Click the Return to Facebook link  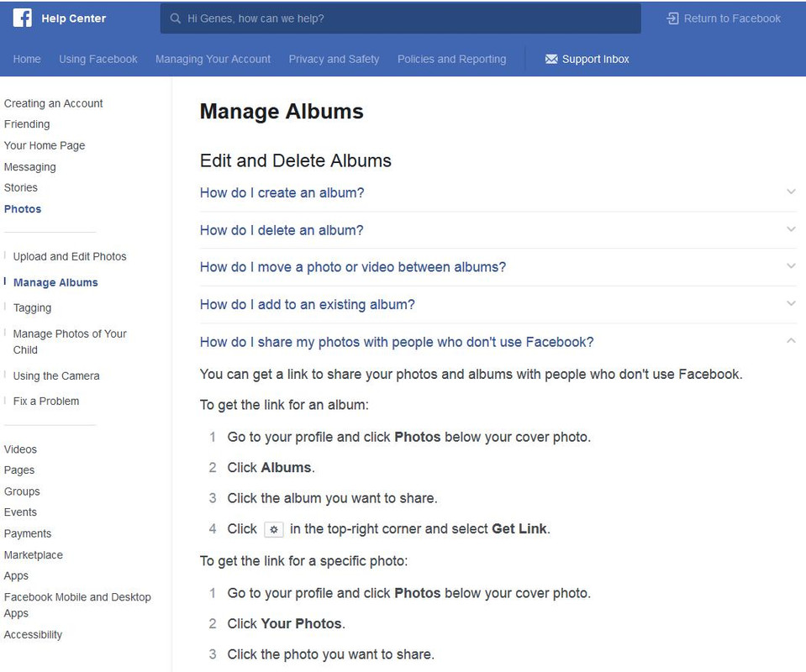point(732,18)
